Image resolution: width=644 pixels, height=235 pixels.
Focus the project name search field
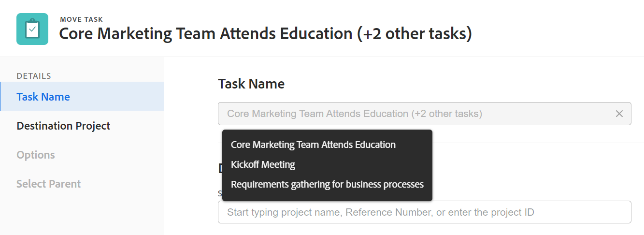[x=424, y=212]
